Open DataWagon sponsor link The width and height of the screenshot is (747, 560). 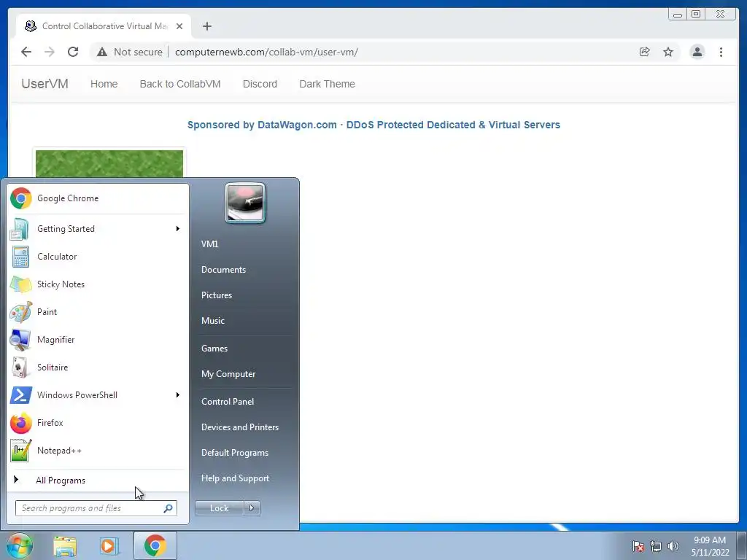tap(373, 125)
